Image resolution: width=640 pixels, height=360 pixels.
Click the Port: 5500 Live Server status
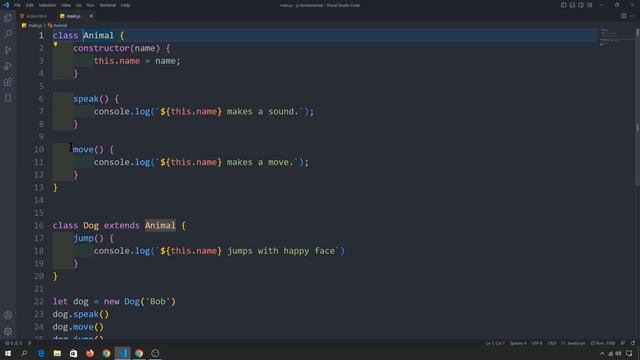coord(602,343)
